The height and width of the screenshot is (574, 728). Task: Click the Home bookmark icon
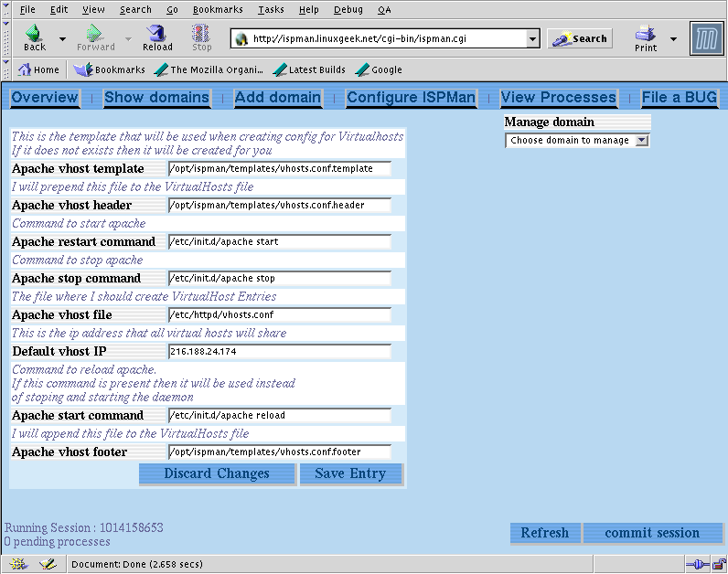[38, 69]
